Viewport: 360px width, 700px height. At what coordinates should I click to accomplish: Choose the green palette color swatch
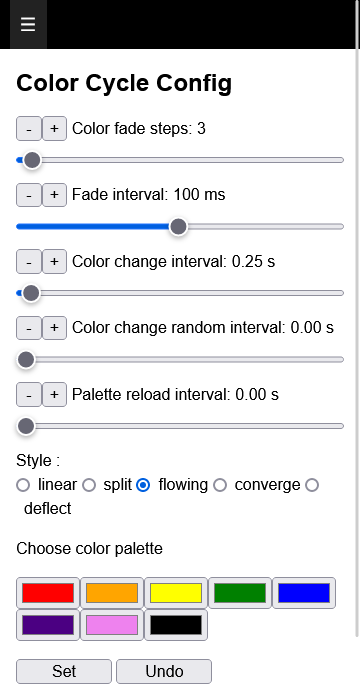pyautogui.click(x=240, y=593)
